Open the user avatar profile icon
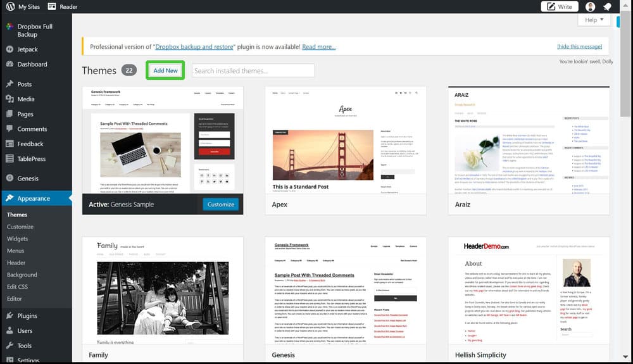633x364 pixels. [590, 6]
